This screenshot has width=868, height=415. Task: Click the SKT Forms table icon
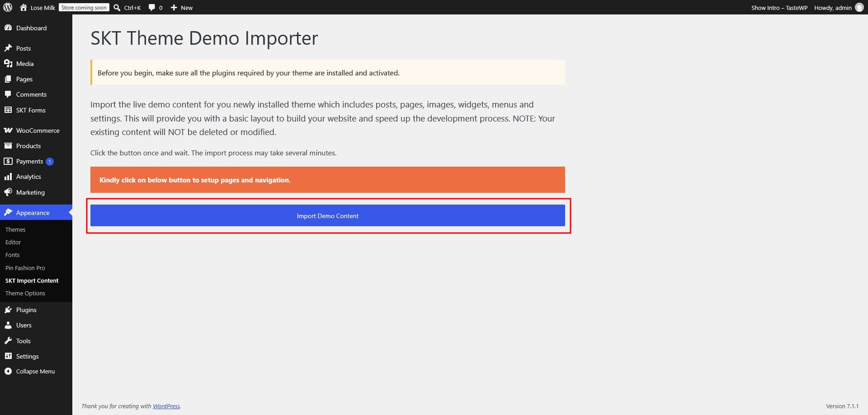point(8,110)
